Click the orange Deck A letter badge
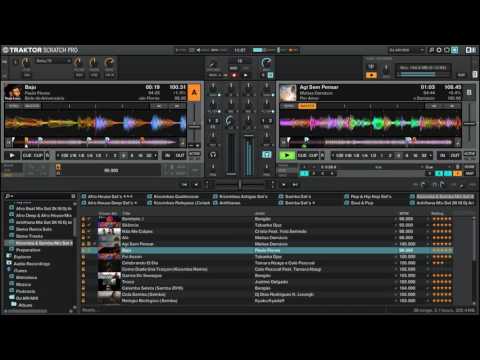 pos(194,92)
